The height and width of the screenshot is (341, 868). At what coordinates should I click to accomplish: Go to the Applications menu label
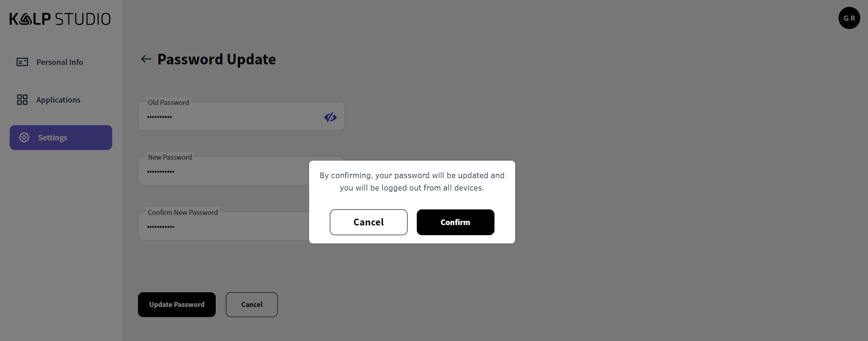pos(58,100)
